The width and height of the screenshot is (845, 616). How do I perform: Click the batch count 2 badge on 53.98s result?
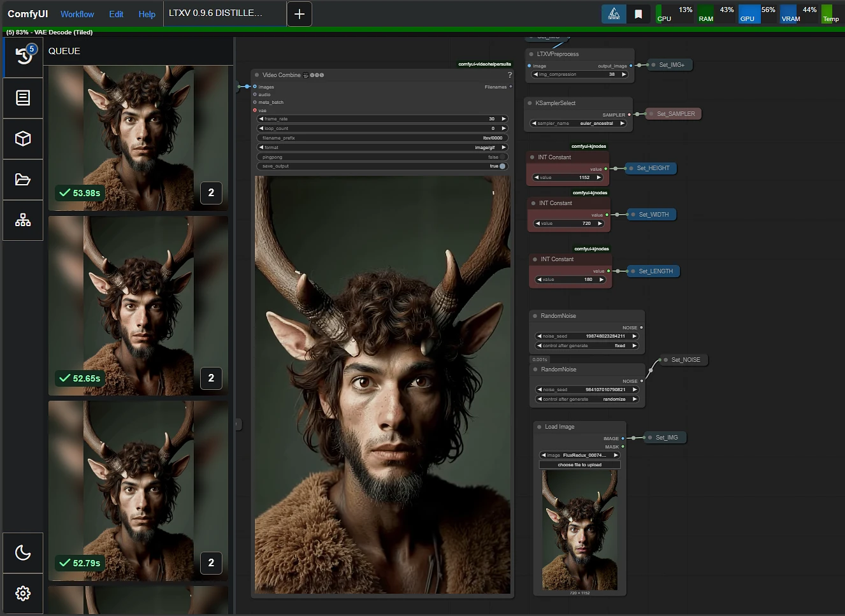click(x=211, y=193)
